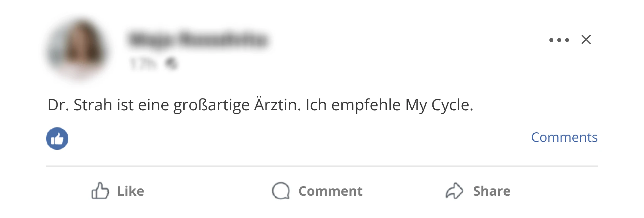This screenshot has width=644, height=218.
Task: Select the Share label text
Action: 492,191
